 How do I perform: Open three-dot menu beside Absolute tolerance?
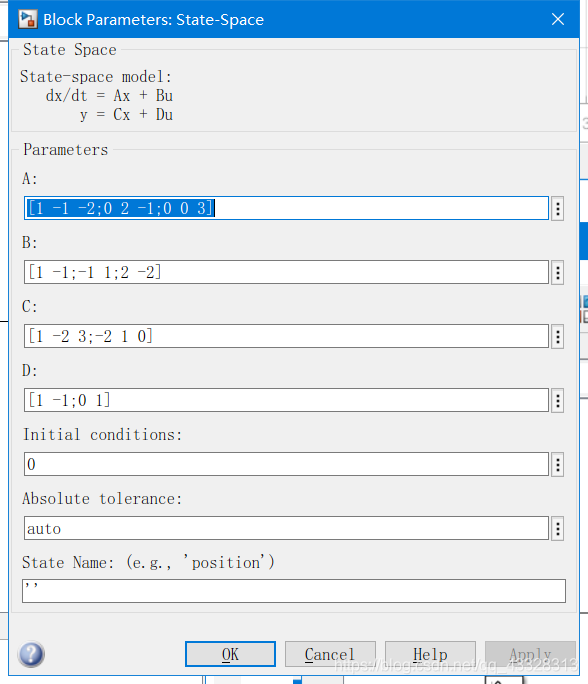[557, 529]
